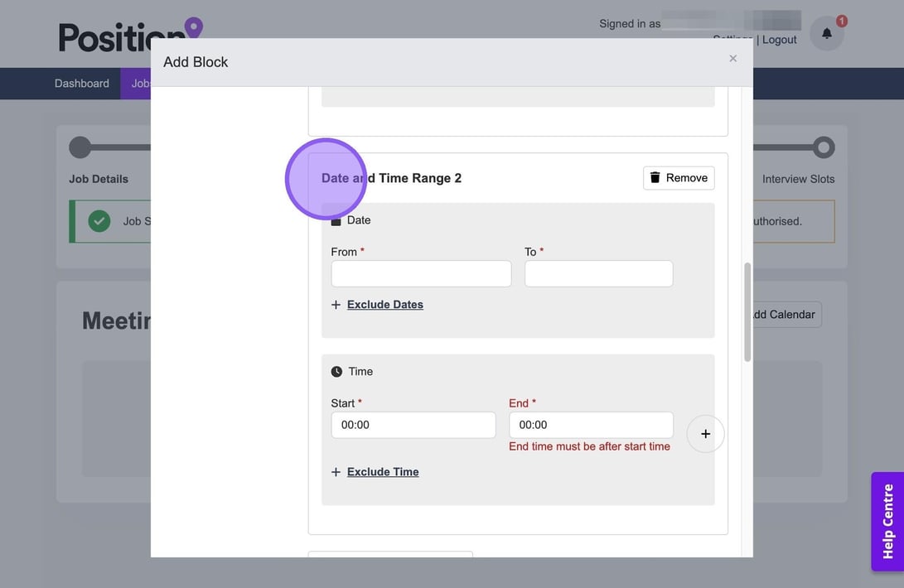Click the From date input field
Viewport: 904px width, 588px height.
tap(421, 274)
